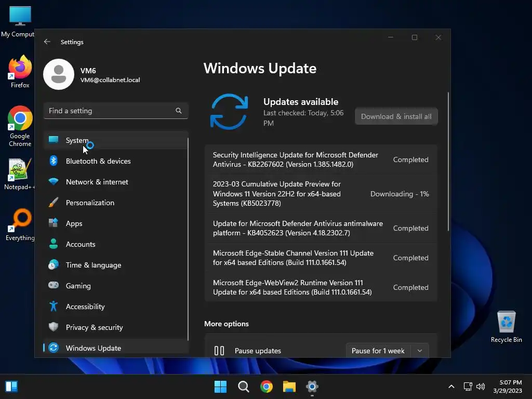The image size is (532, 399).
Task: Click the VM6 user avatar picture
Action: (59, 74)
